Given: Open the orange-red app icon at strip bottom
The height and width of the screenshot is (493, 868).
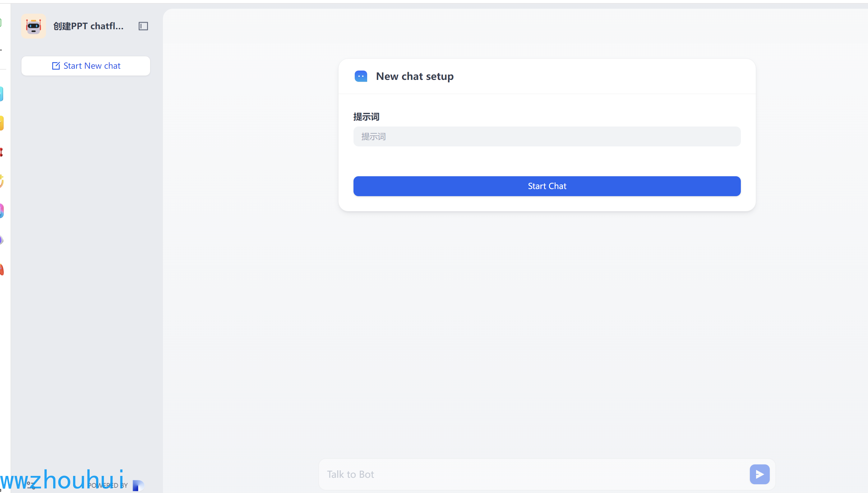Looking at the screenshot, I should coord(1,270).
